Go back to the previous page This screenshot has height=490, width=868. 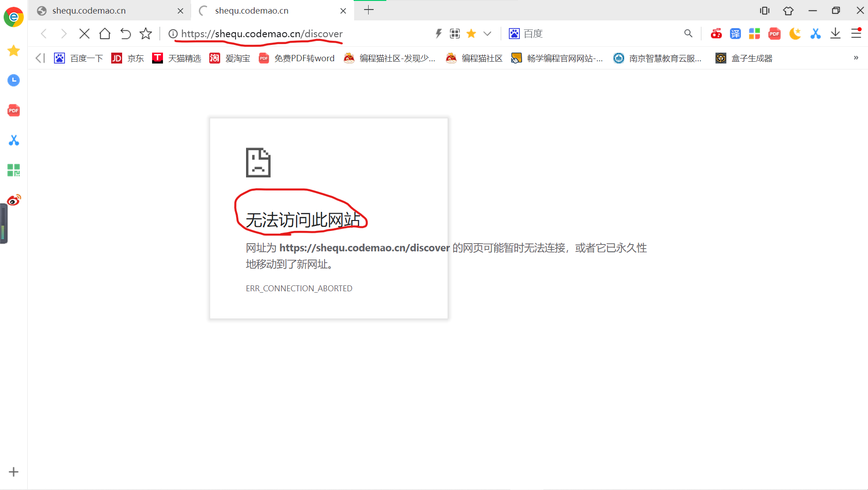point(44,34)
